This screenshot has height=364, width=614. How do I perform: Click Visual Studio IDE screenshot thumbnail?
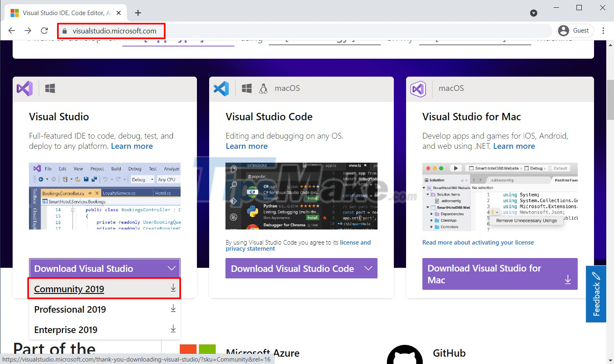pos(105,196)
